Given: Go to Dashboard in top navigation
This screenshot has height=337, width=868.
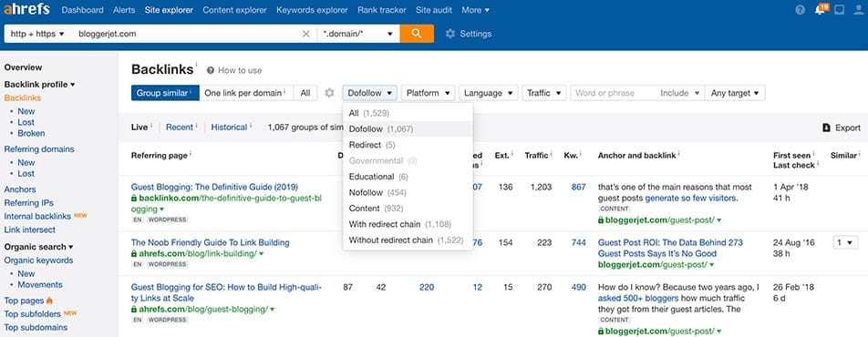Looking at the screenshot, I should 82,10.
